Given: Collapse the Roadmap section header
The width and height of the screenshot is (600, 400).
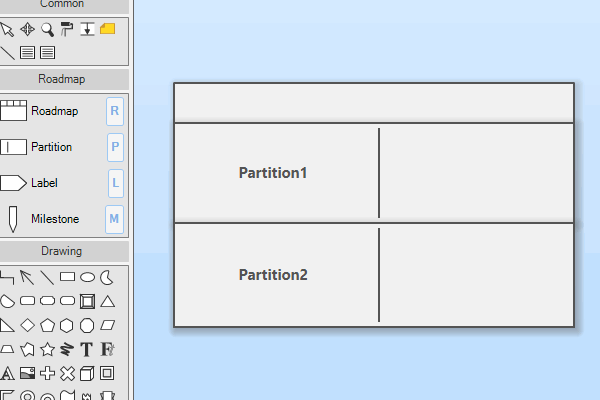Looking at the screenshot, I should 64,79.
